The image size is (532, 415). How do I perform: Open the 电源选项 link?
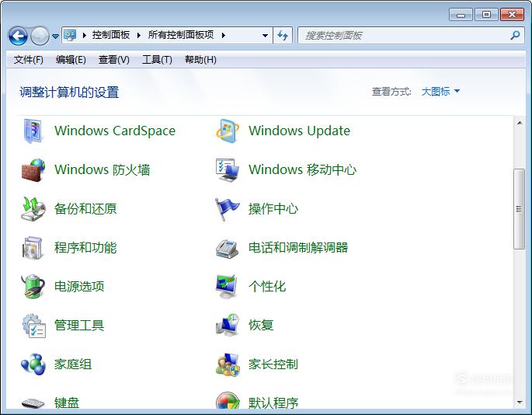point(79,286)
